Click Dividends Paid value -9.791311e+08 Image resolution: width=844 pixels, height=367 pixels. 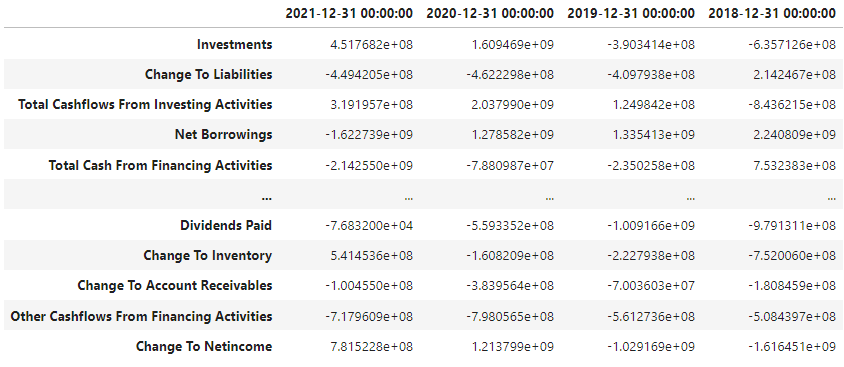coord(792,225)
